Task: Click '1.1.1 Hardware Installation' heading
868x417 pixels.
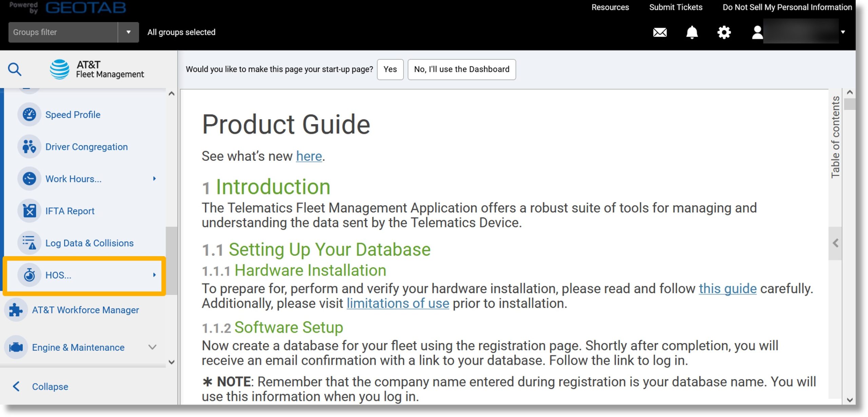Action: tap(294, 271)
